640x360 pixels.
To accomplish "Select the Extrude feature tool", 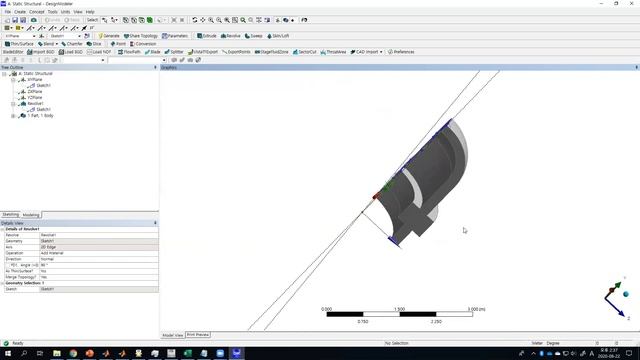I will [x=207, y=36].
